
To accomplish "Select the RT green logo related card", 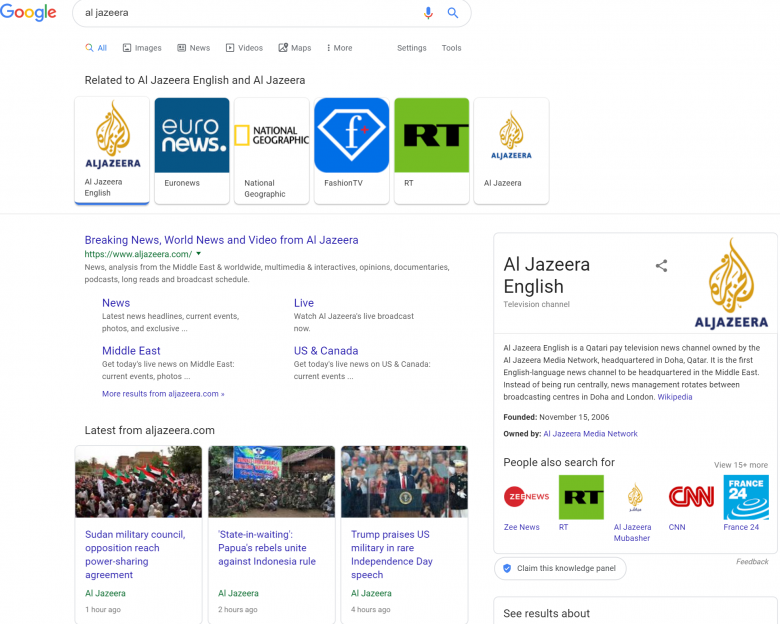I will (x=432, y=151).
